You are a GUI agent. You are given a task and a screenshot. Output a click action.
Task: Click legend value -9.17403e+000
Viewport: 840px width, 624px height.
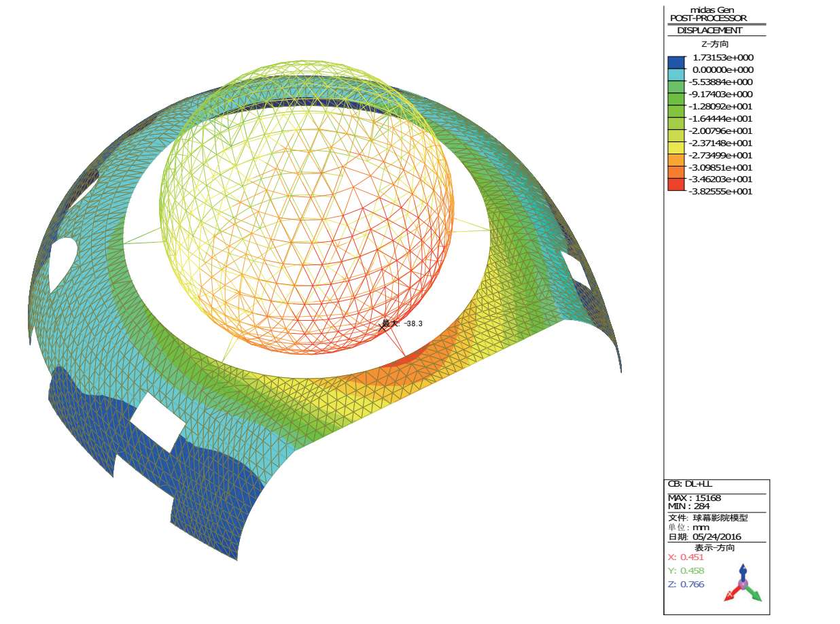(x=720, y=94)
